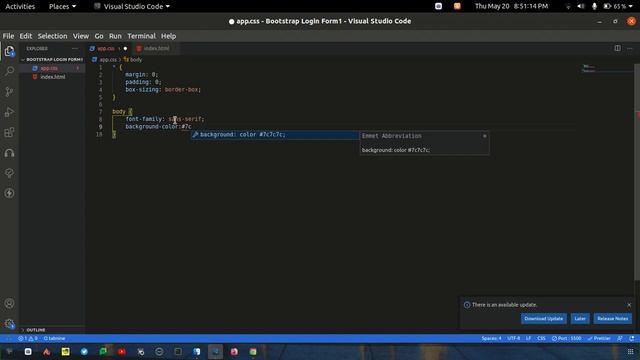Click the Prettier status bar item
640x360 pixels.
click(599, 338)
